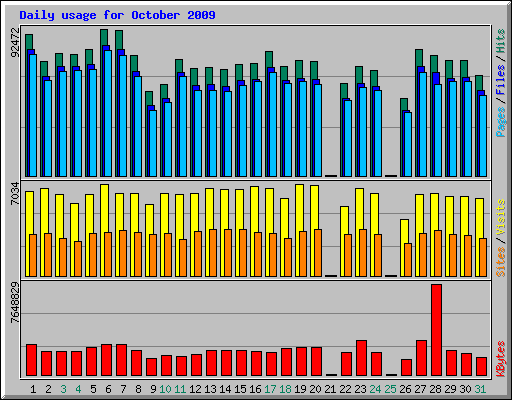512x400 pixels.
Task: Click the Sites legend label
Action: (500, 262)
